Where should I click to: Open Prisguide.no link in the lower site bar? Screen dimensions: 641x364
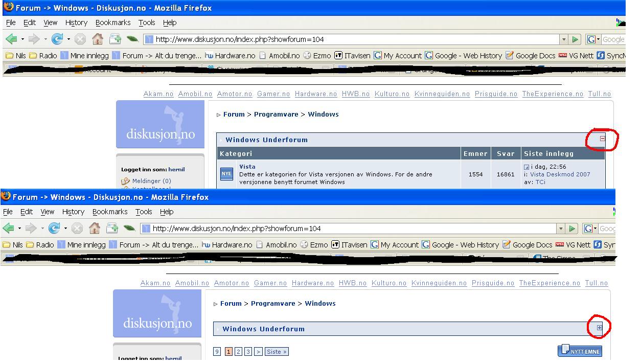pyautogui.click(x=493, y=283)
